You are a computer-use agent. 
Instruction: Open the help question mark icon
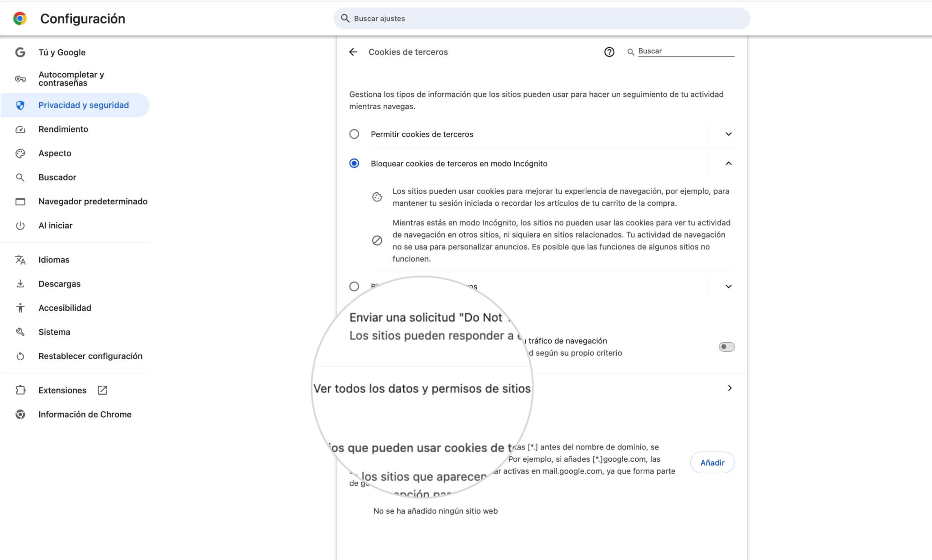click(609, 52)
